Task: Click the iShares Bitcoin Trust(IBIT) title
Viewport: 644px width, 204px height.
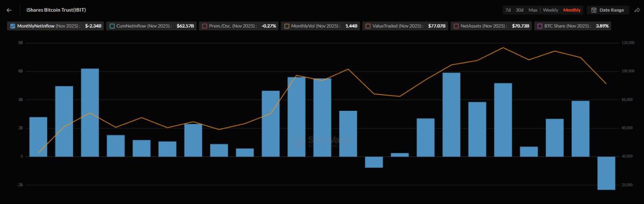Action: point(49,10)
